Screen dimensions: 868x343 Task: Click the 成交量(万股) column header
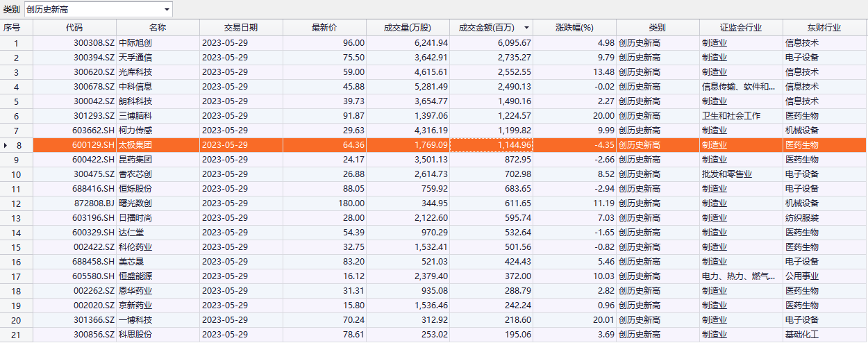tap(408, 28)
